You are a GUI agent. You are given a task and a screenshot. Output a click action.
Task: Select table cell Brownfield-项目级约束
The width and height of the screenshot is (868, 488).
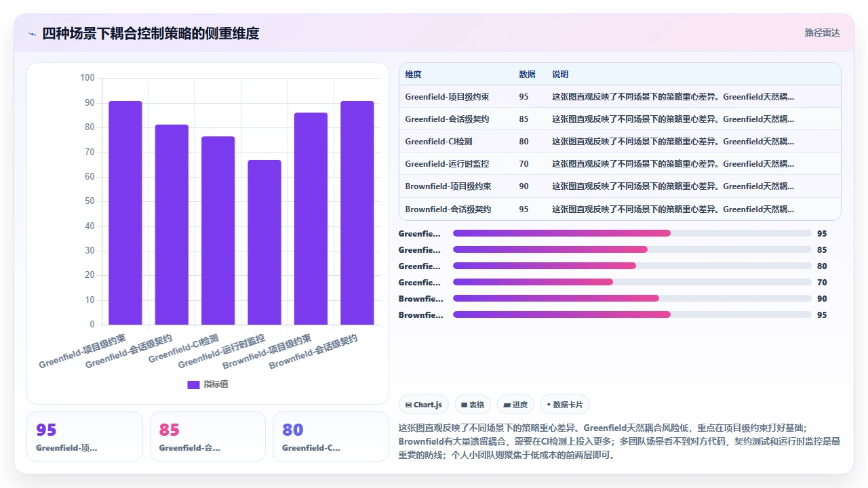448,186
